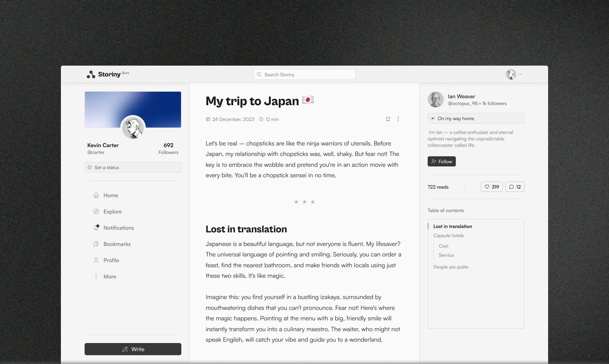This screenshot has width=609, height=364.
Task: Click the Lost in translation heading
Action: pos(246,229)
